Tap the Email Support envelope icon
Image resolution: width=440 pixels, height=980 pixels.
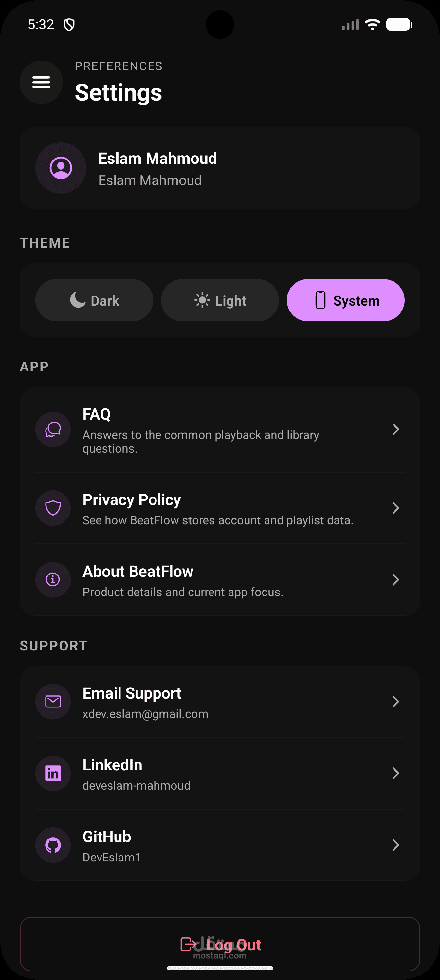53,701
